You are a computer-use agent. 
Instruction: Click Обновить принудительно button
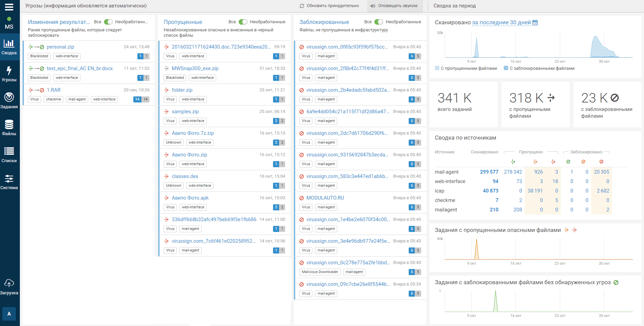329,6
